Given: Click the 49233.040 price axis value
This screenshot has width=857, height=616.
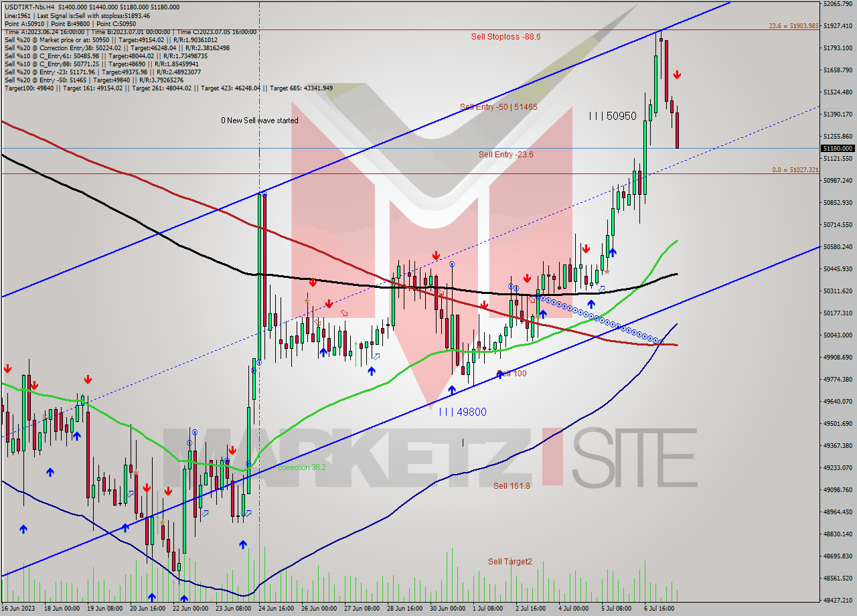Looking at the screenshot, I should click(838, 468).
